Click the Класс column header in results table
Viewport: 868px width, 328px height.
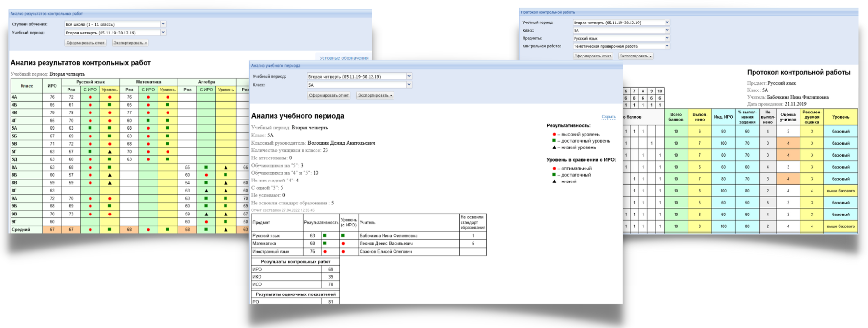click(x=27, y=86)
